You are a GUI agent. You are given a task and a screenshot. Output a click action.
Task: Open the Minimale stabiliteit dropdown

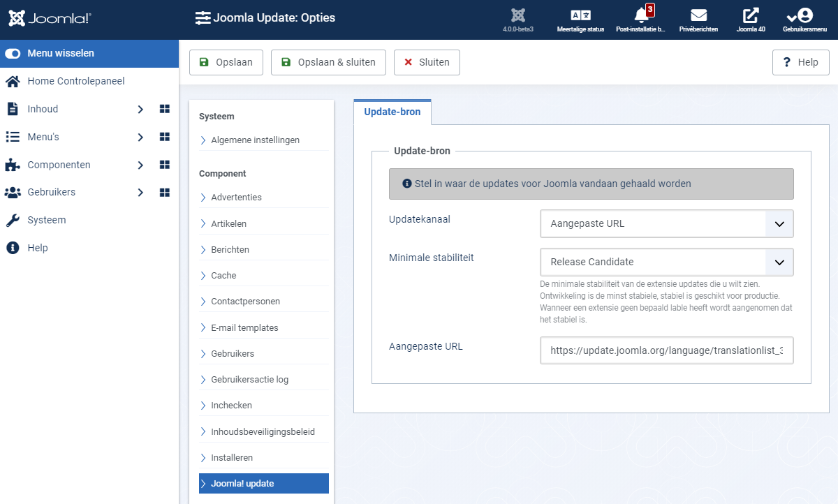tap(666, 262)
